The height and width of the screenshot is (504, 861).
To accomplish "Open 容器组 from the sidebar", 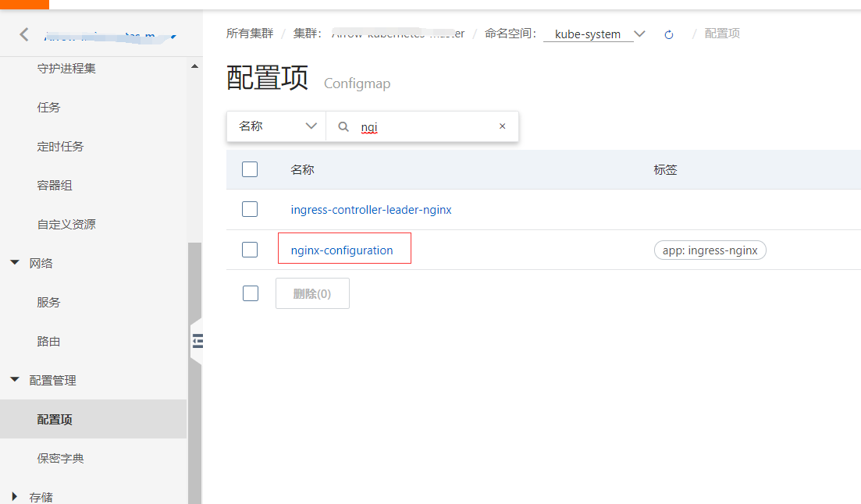I will [55, 185].
